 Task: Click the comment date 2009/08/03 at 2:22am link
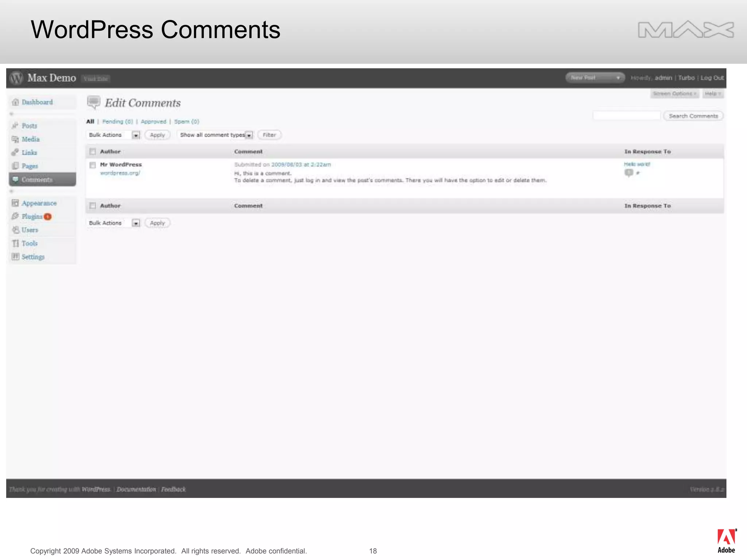[301, 164]
